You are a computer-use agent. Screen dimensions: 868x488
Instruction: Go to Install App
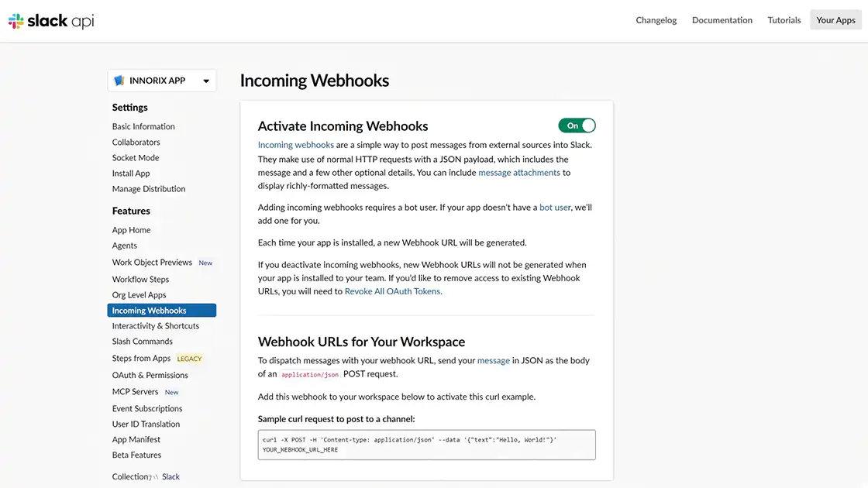(131, 174)
